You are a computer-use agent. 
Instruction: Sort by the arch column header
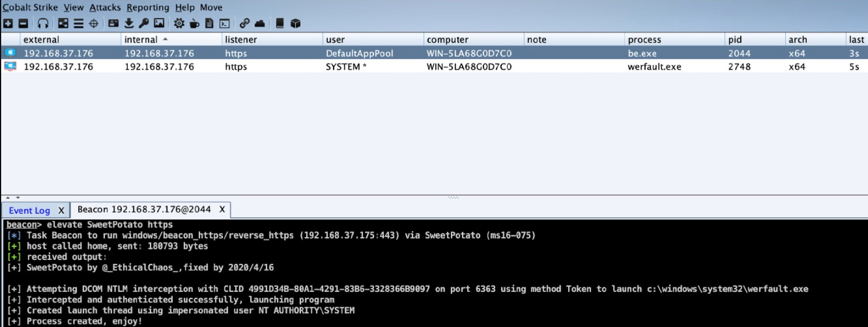(x=816, y=40)
